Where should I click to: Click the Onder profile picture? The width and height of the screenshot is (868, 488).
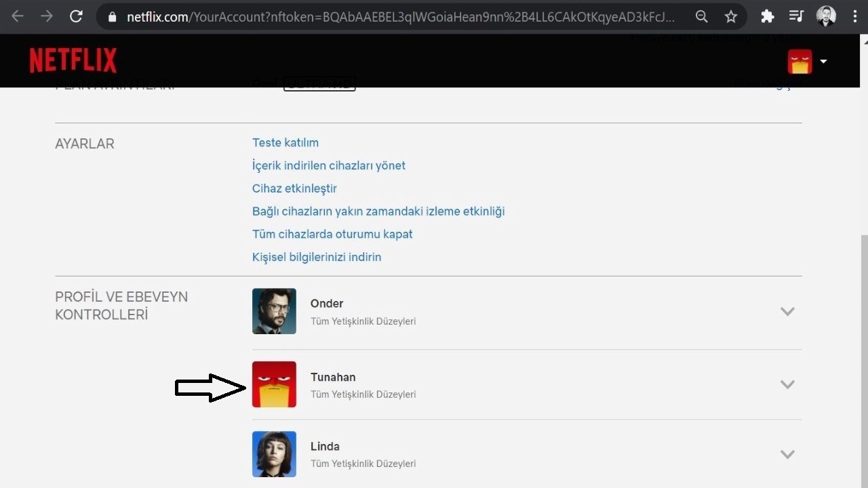point(274,311)
